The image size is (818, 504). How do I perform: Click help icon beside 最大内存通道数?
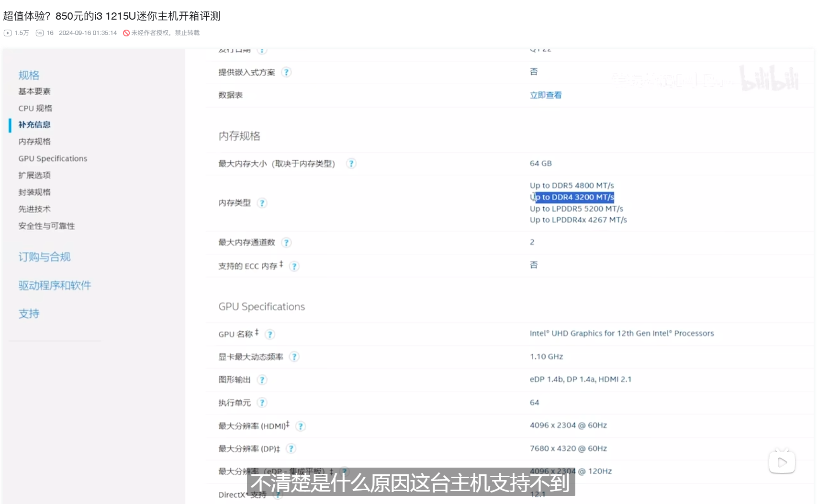click(x=286, y=243)
